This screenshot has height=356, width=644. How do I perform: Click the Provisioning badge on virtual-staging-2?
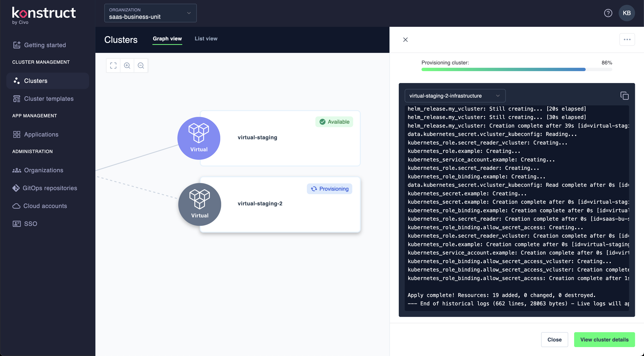coord(329,189)
